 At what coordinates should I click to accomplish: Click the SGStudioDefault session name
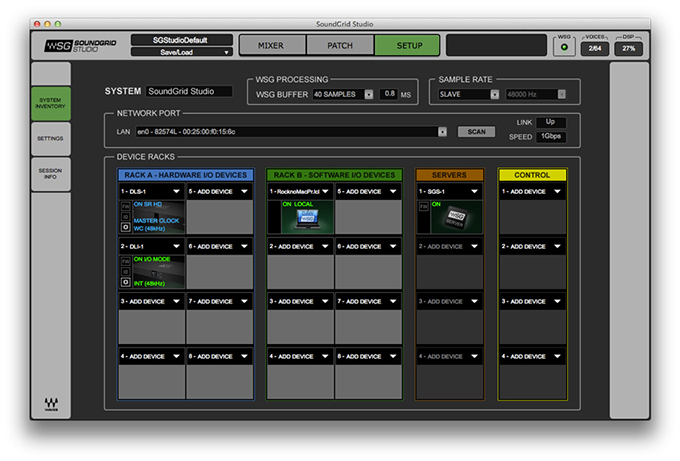click(x=182, y=40)
